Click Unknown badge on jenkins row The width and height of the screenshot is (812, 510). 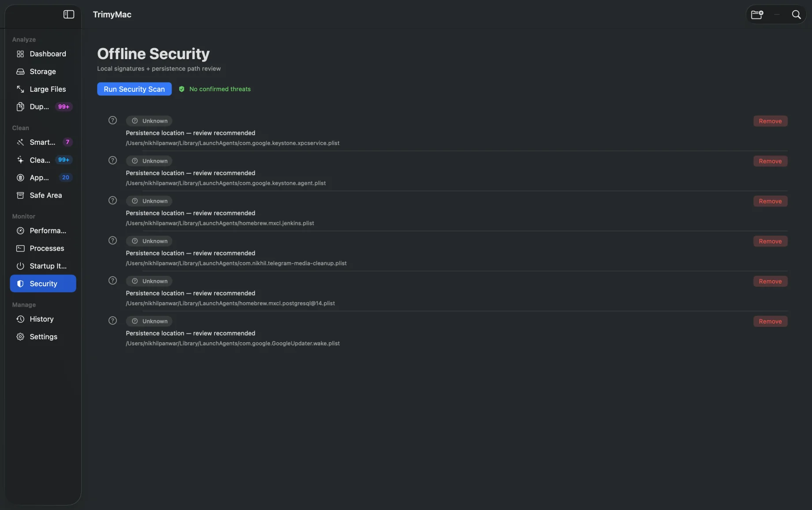(x=149, y=201)
